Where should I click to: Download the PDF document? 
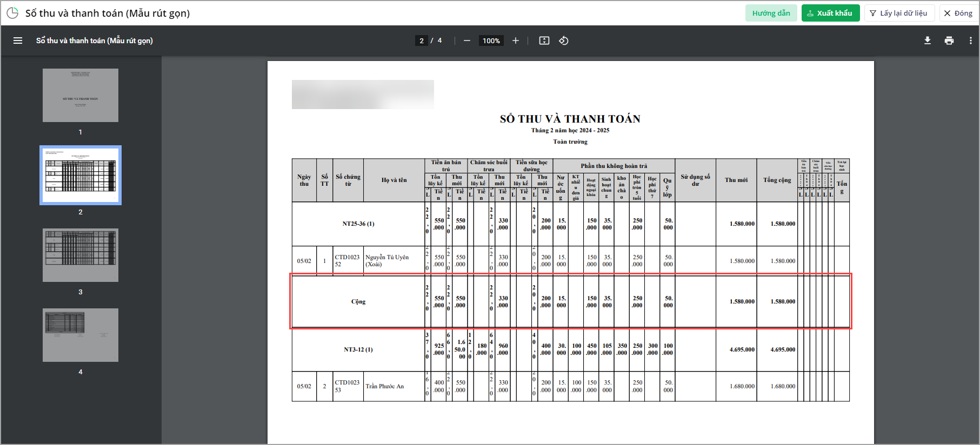pos(928,41)
